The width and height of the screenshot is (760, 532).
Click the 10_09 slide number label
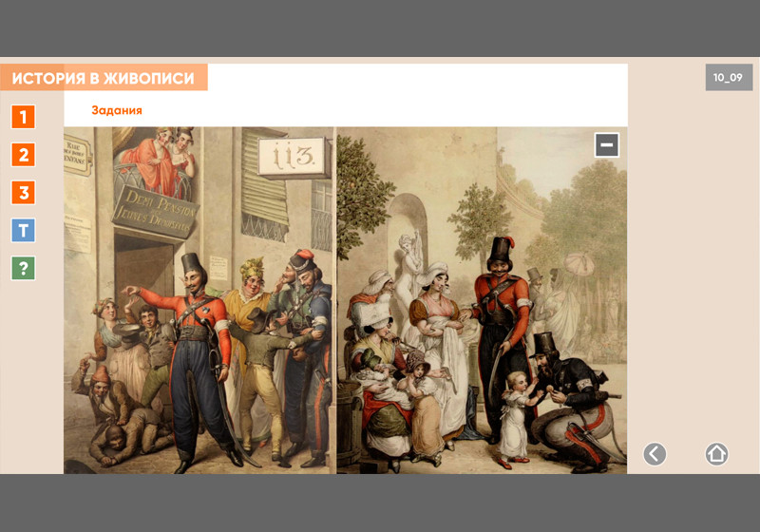click(729, 78)
